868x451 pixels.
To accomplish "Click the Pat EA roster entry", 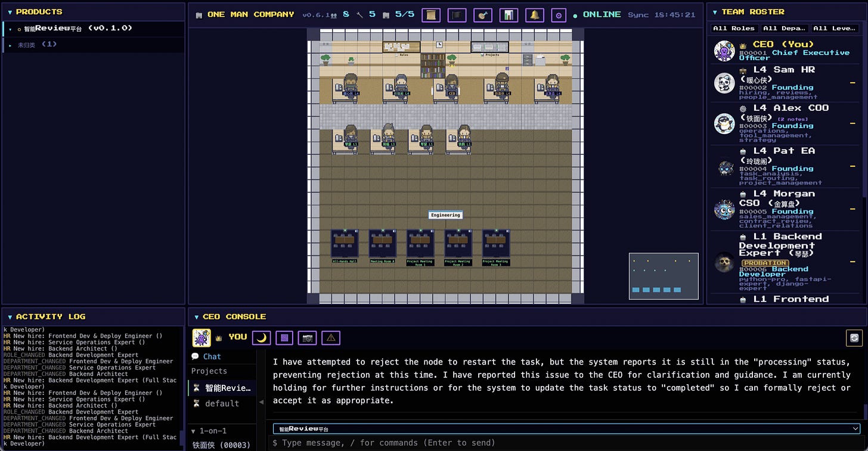I will pyautogui.click(x=785, y=167).
